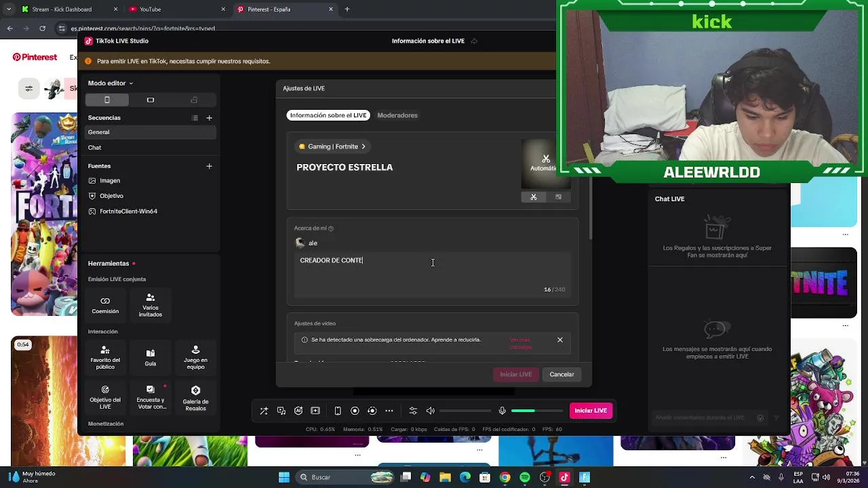Open the Gaming | Fortnite category selector
Screen dimensions: 868x488
(332, 146)
